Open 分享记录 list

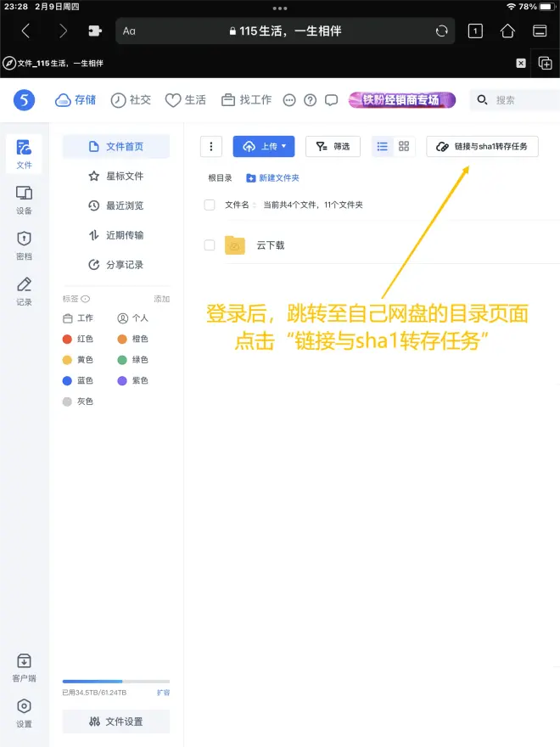116,264
